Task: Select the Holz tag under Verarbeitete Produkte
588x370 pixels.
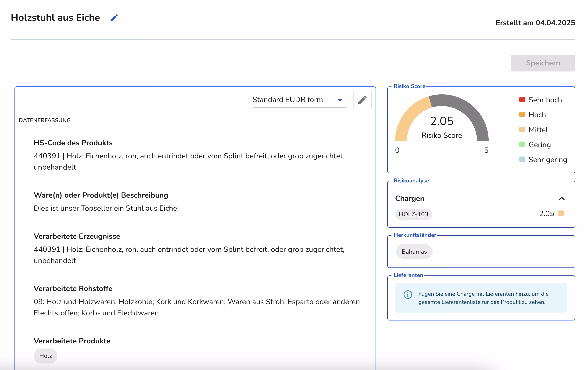Action: coord(45,356)
